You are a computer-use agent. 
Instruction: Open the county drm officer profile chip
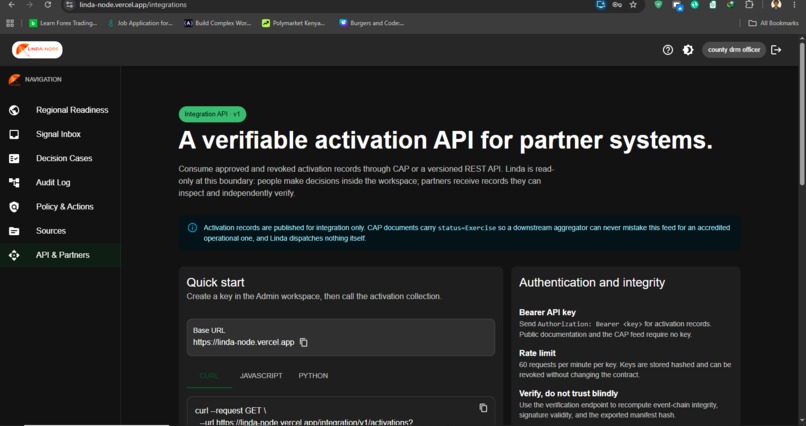pyautogui.click(x=734, y=50)
